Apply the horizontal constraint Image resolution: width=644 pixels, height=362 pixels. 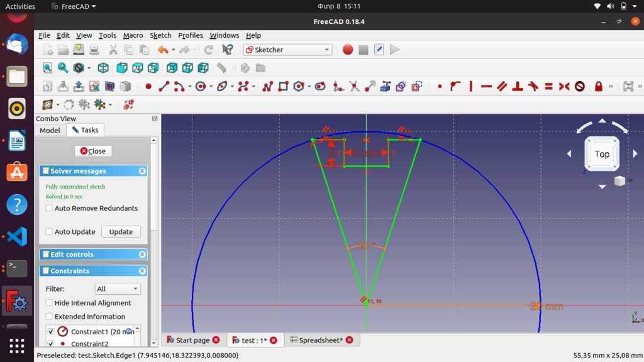coord(486,87)
